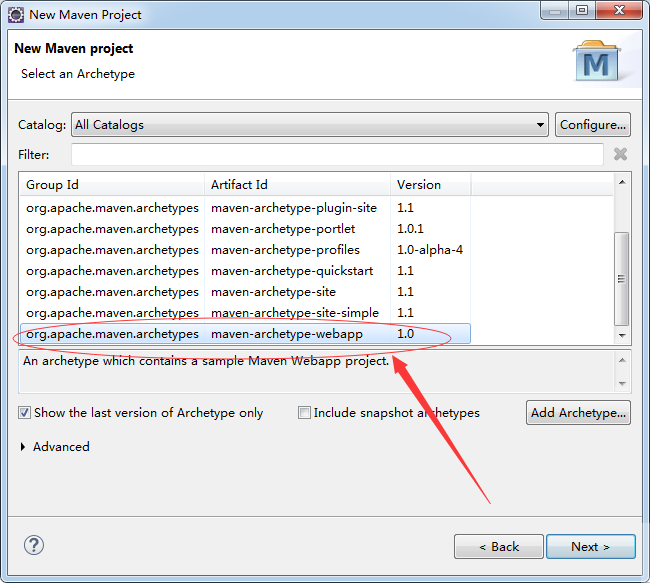Sort by the Group Id column header
This screenshot has height=583, width=650.
click(x=112, y=185)
